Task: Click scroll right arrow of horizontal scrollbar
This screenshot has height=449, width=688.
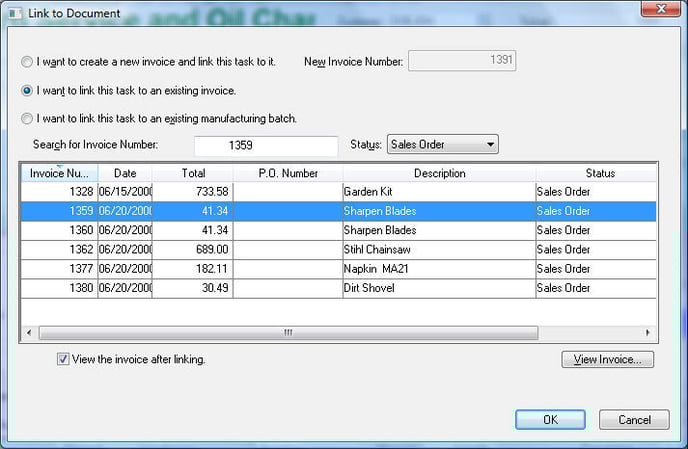Action: point(648,333)
